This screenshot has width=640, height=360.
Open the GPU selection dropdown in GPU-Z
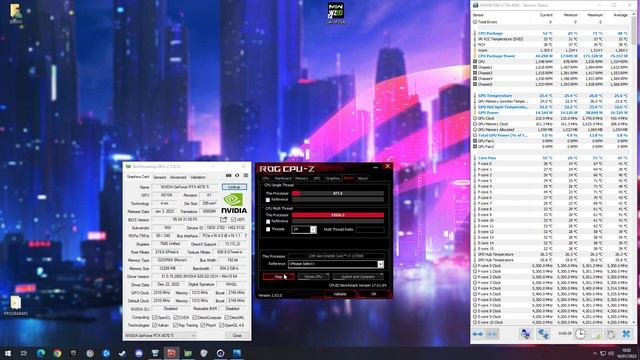pos(160,336)
